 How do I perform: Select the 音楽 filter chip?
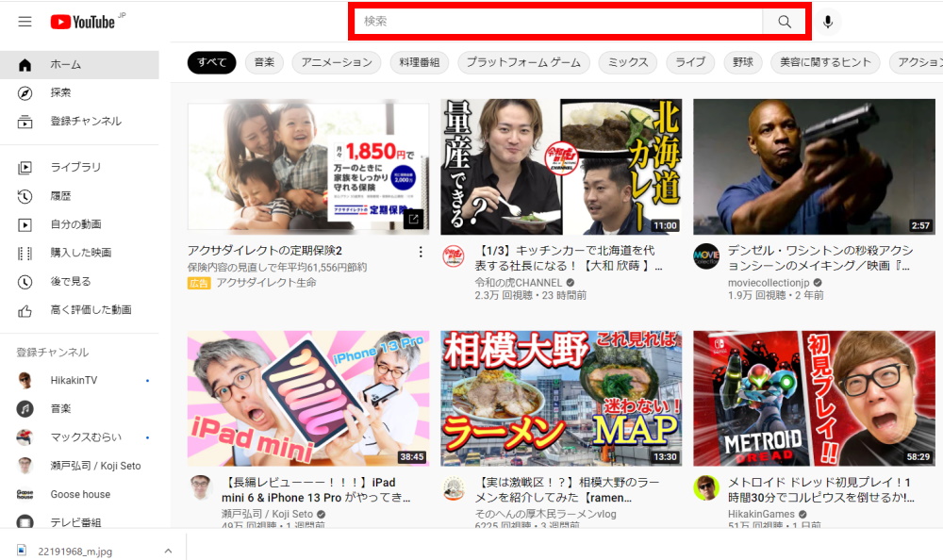[x=264, y=62]
